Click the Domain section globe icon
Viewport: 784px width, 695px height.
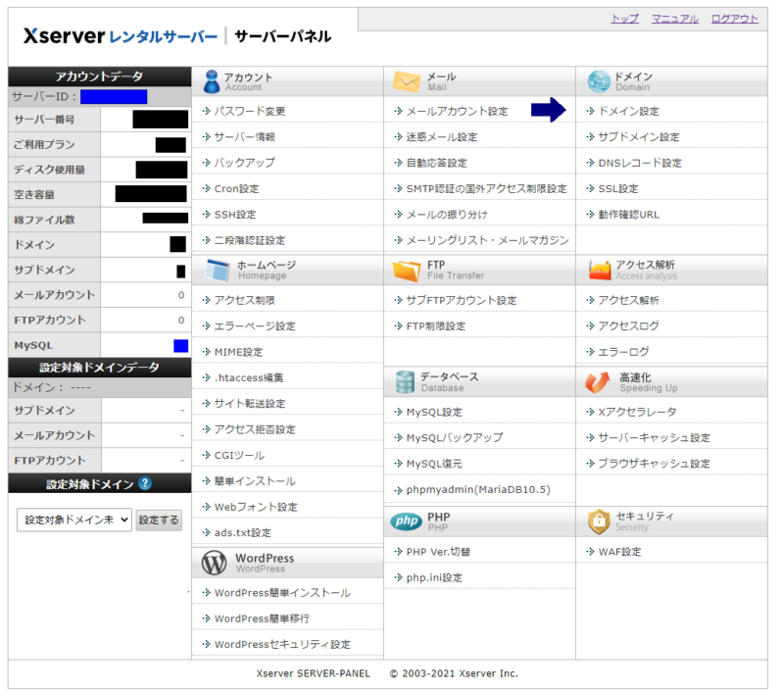(599, 81)
